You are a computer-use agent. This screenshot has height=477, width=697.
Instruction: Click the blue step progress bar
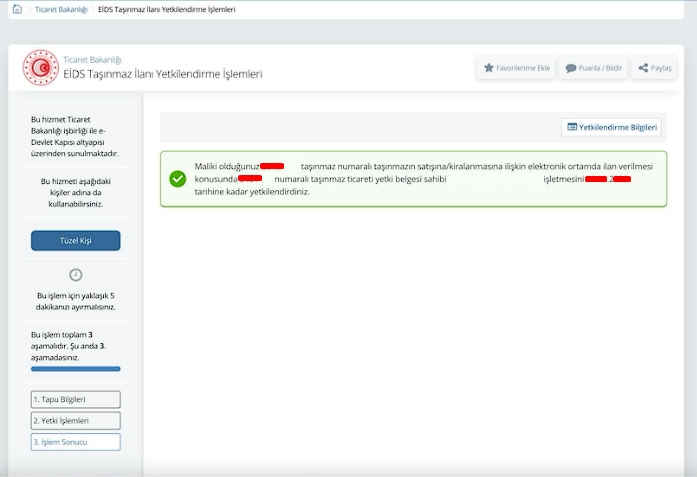coord(75,369)
